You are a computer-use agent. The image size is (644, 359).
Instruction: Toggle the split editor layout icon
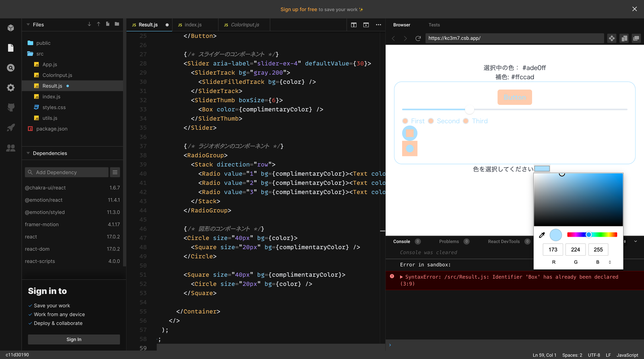(354, 25)
